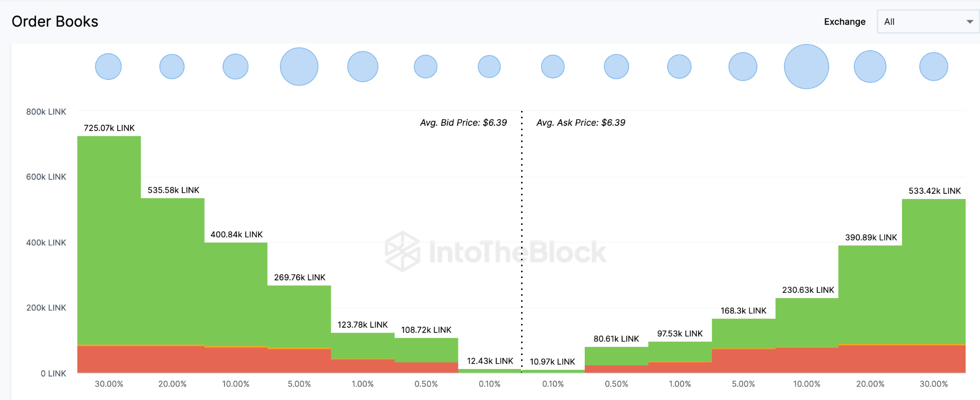
Task: Click the largest bubble above ask-side 10.00%
Action: click(x=806, y=67)
